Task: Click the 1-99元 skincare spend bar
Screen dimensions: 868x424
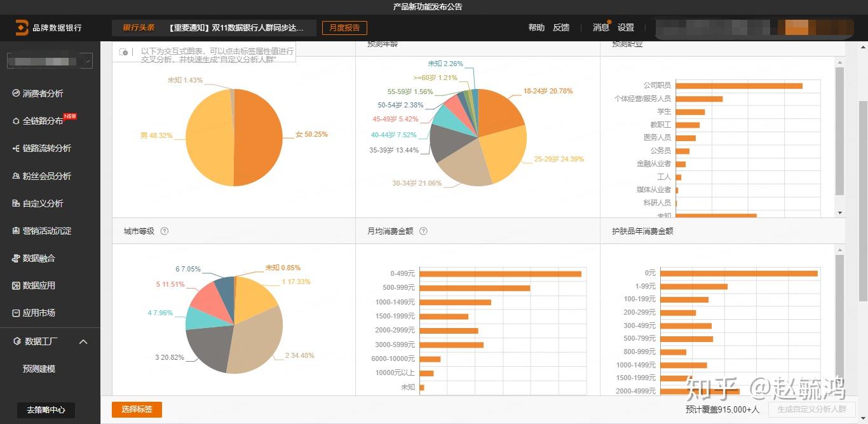Action: 694,287
